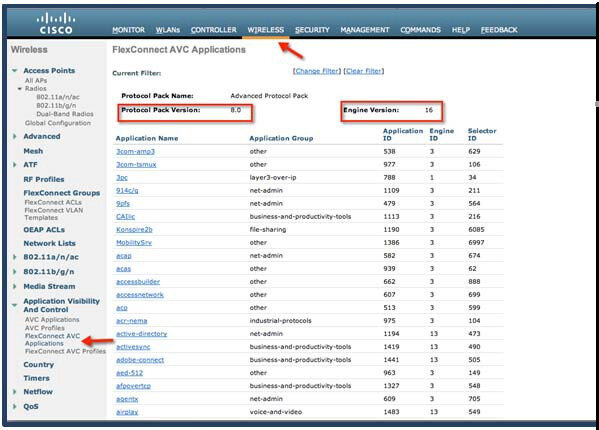Open FlexConnect ACLs

coord(53,202)
